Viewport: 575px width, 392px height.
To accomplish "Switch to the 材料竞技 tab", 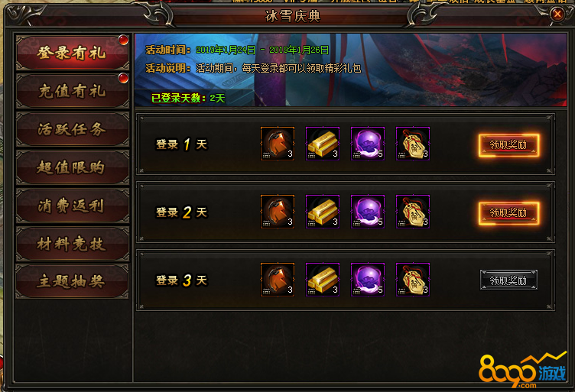I will (x=72, y=244).
